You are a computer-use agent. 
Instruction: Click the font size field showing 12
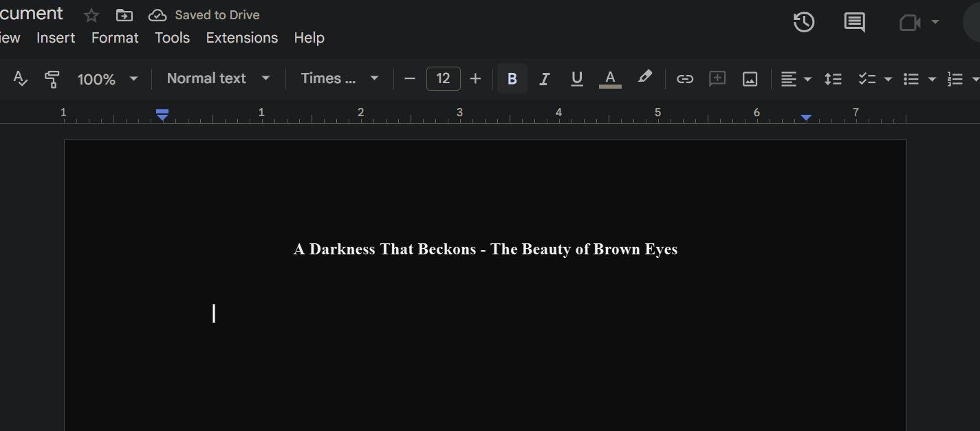[x=443, y=78]
